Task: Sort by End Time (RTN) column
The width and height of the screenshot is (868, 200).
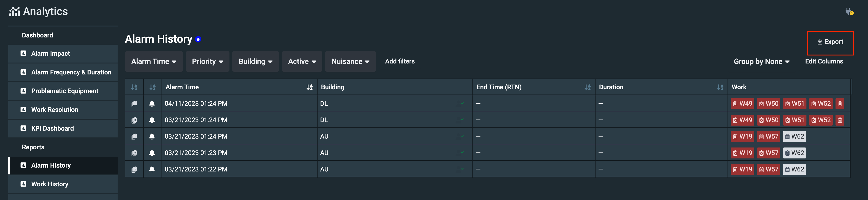Action: coord(587,87)
